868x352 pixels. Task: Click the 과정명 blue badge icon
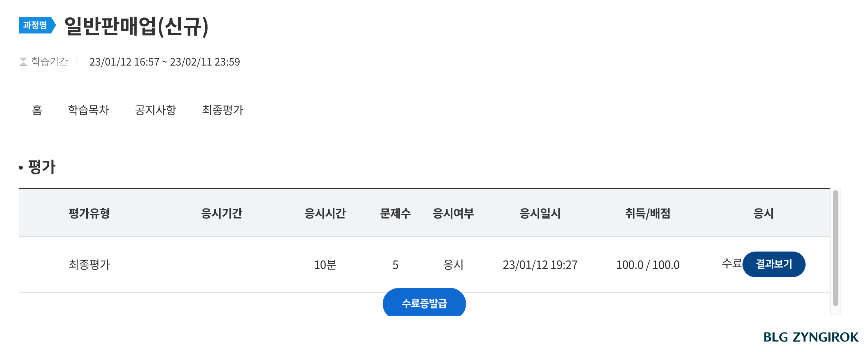pos(36,26)
